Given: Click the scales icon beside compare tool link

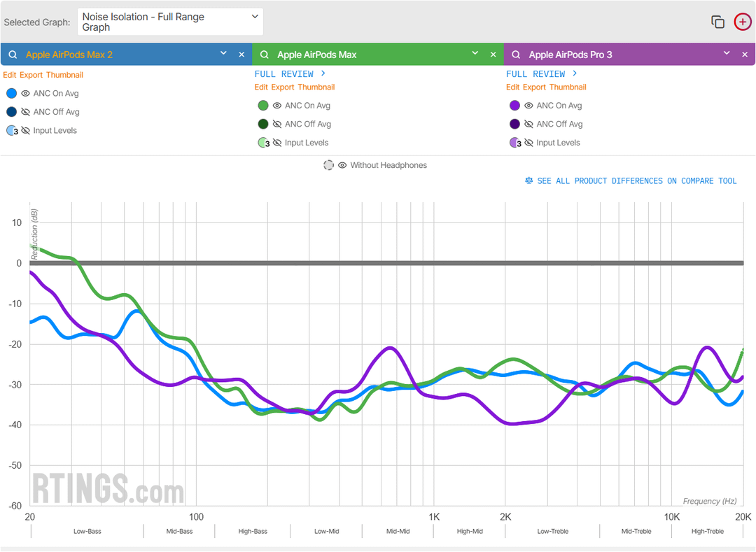Looking at the screenshot, I should coord(529,181).
